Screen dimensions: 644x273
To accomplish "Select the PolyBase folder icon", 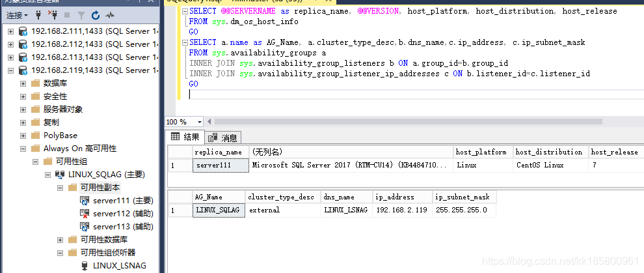I will (35, 136).
